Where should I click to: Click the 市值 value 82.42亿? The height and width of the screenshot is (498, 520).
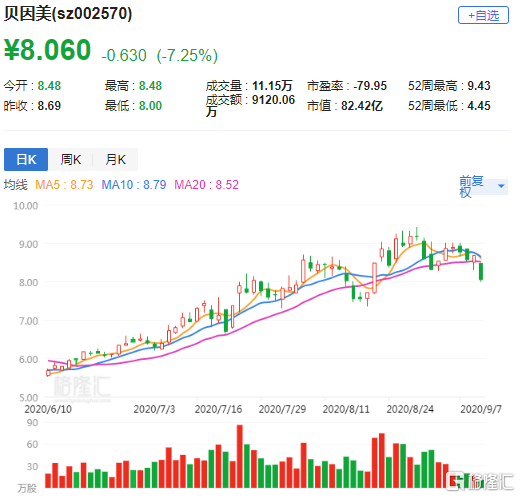[362, 106]
